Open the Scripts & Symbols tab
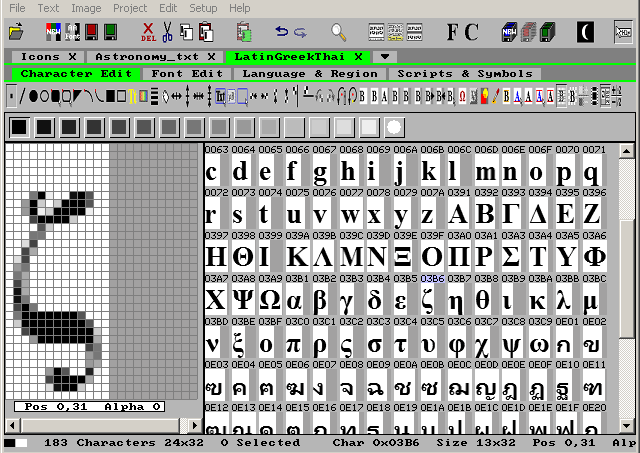The width and height of the screenshot is (640, 453). (x=465, y=73)
